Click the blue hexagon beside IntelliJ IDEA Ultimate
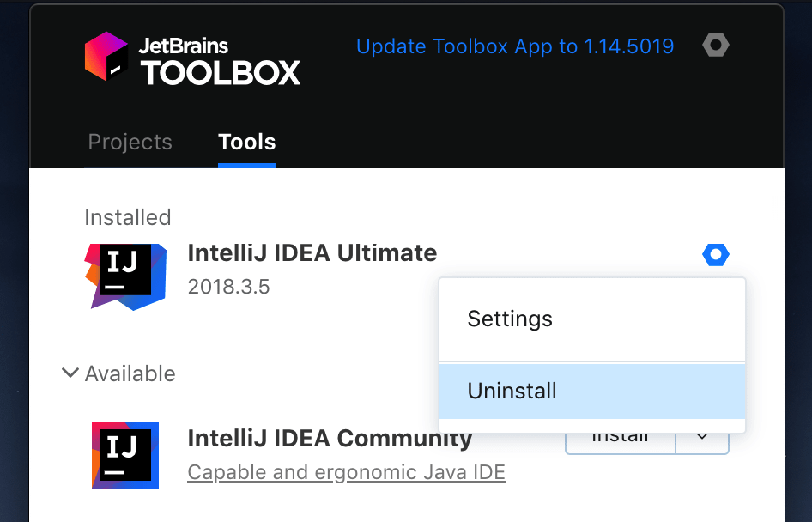 [x=716, y=254]
